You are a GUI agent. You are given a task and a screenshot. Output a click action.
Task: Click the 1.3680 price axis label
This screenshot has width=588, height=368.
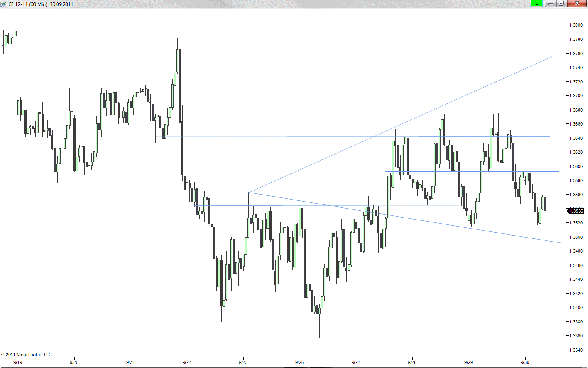[x=576, y=110]
